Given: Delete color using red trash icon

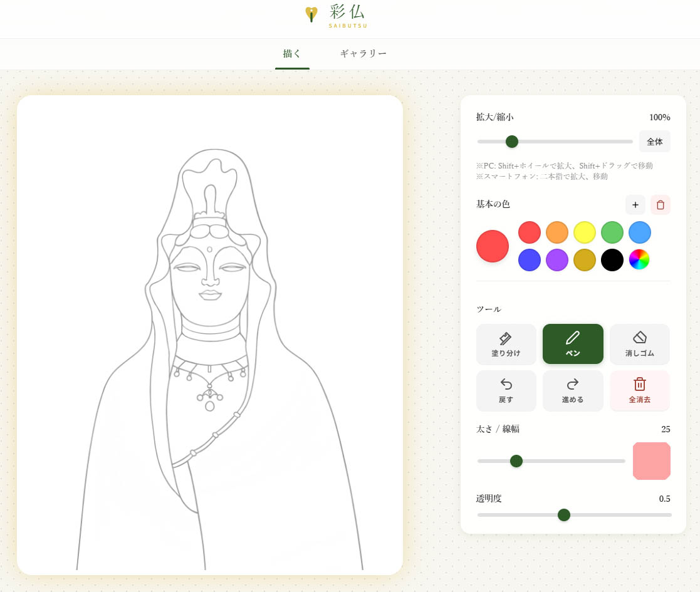Looking at the screenshot, I should pos(660,205).
